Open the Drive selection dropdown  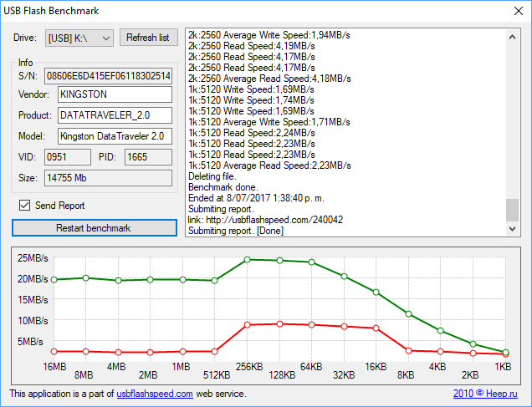point(79,38)
